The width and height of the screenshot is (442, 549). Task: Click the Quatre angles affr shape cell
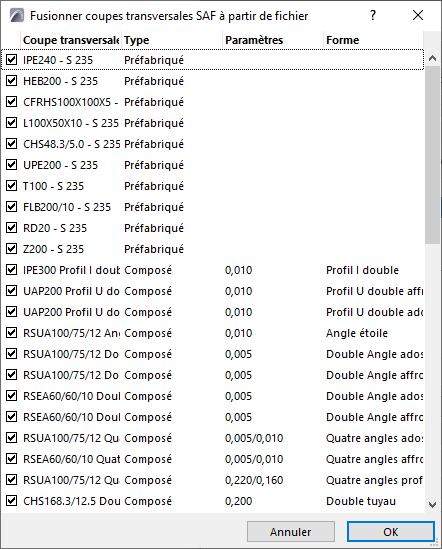(x=374, y=459)
